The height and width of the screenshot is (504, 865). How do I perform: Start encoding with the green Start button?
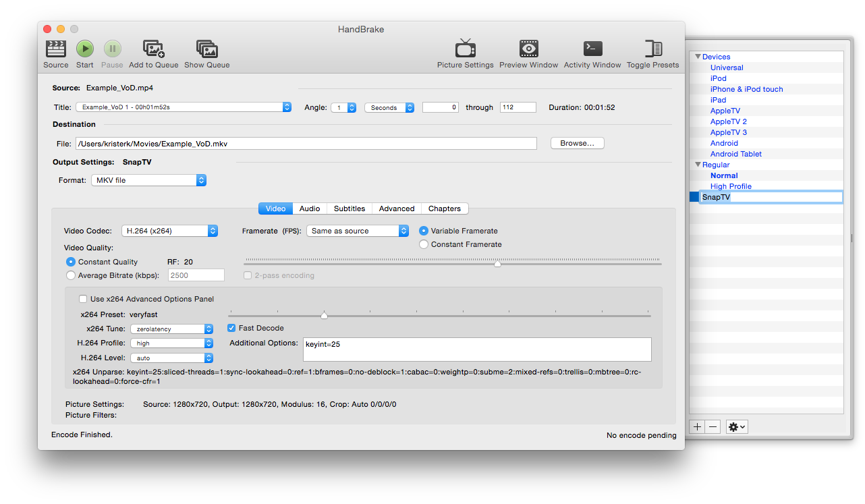(85, 49)
